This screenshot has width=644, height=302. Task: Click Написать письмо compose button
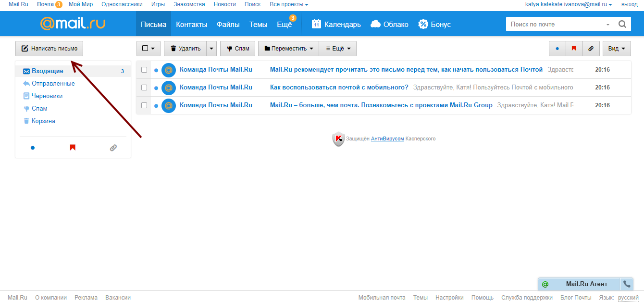50,49
